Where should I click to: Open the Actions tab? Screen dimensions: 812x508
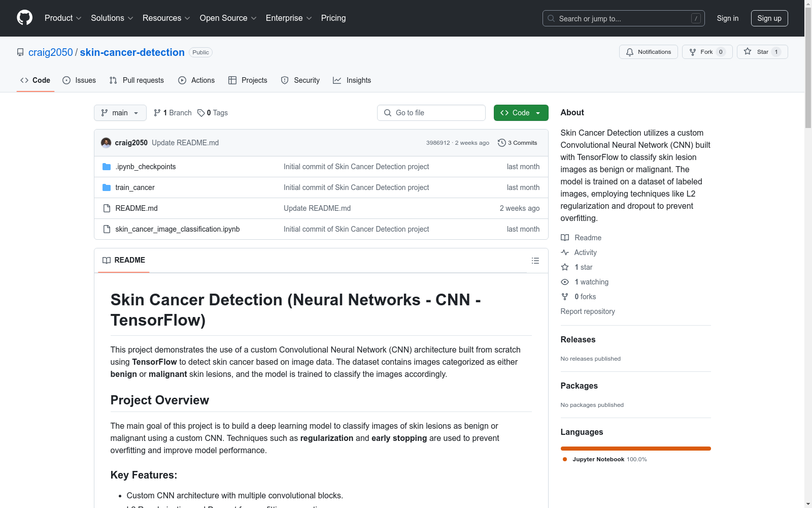point(196,80)
